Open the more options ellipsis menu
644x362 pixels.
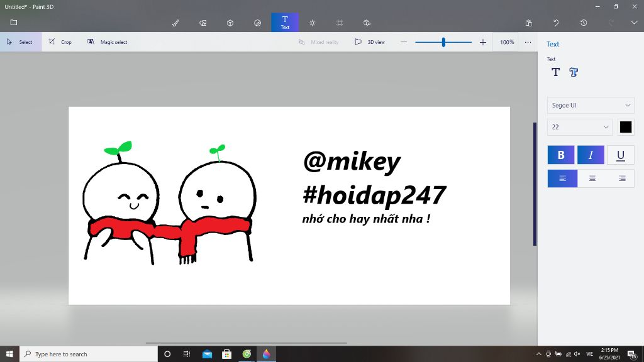528,42
